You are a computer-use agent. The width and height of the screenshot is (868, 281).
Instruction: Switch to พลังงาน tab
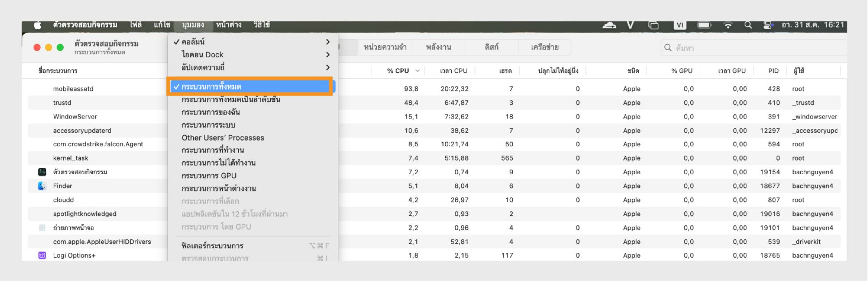[x=439, y=47]
